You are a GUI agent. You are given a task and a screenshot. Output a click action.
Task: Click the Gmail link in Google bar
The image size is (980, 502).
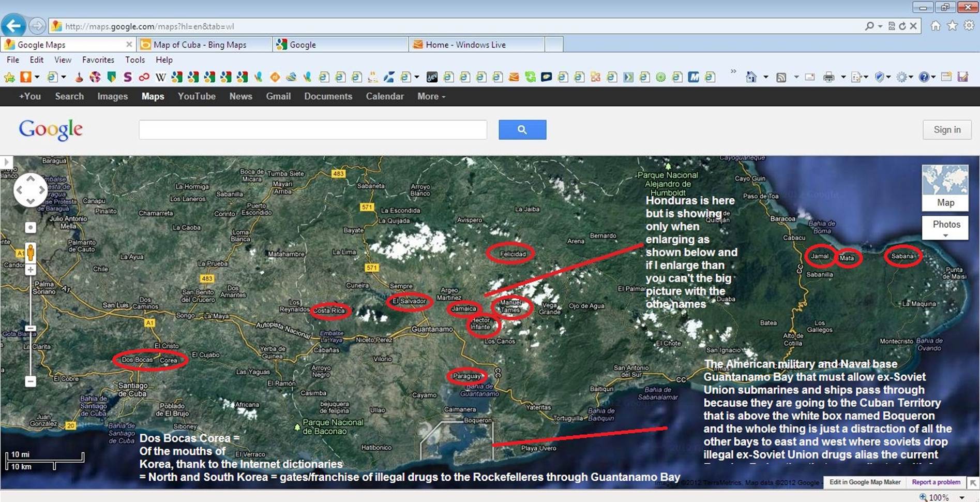(x=278, y=96)
